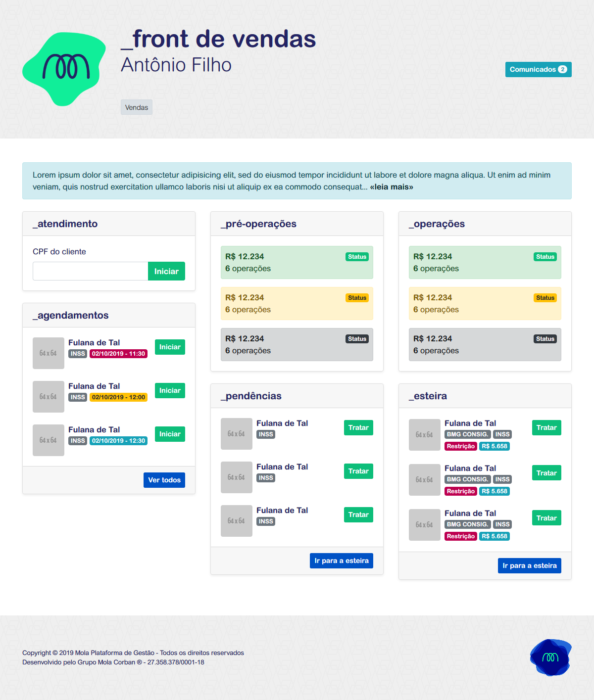Open the green pré-operações status card
The image size is (594, 700).
coord(297,263)
